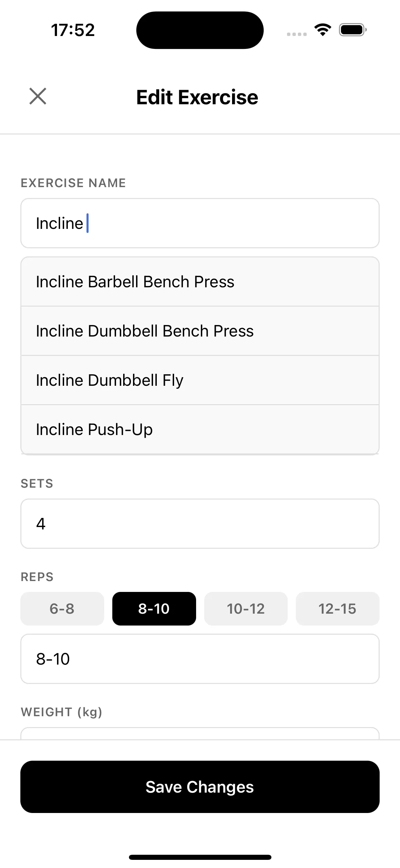Edit the Sets field showing 4
The width and height of the screenshot is (400, 868).
[200, 524]
